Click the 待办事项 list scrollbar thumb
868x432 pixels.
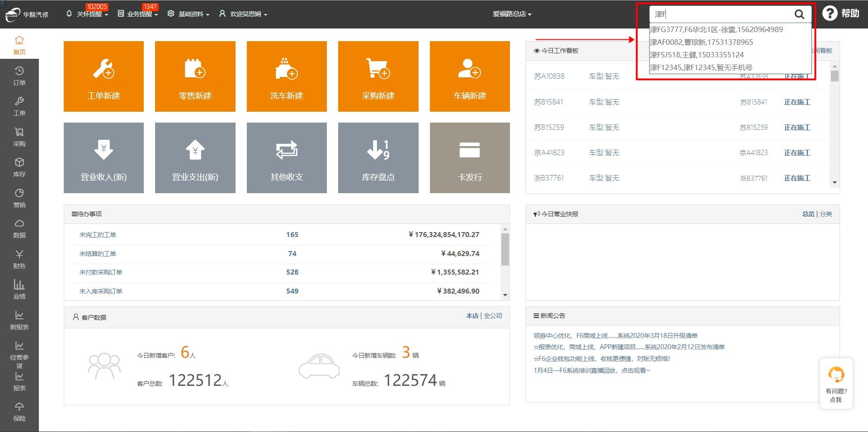click(505, 249)
